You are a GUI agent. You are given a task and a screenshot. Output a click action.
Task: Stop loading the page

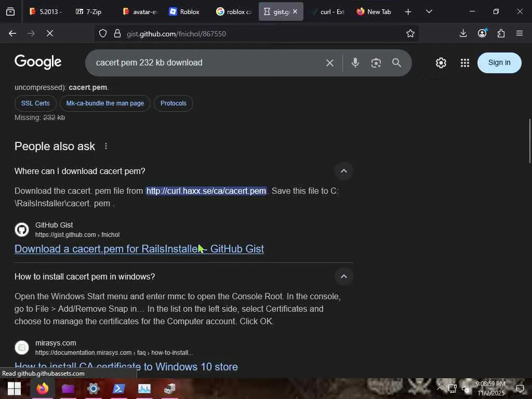pyautogui.click(x=50, y=33)
